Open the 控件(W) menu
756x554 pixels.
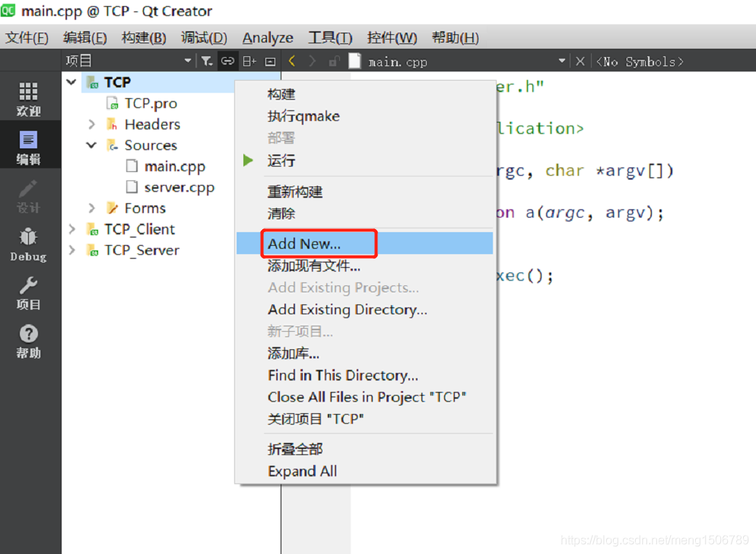[x=392, y=37]
